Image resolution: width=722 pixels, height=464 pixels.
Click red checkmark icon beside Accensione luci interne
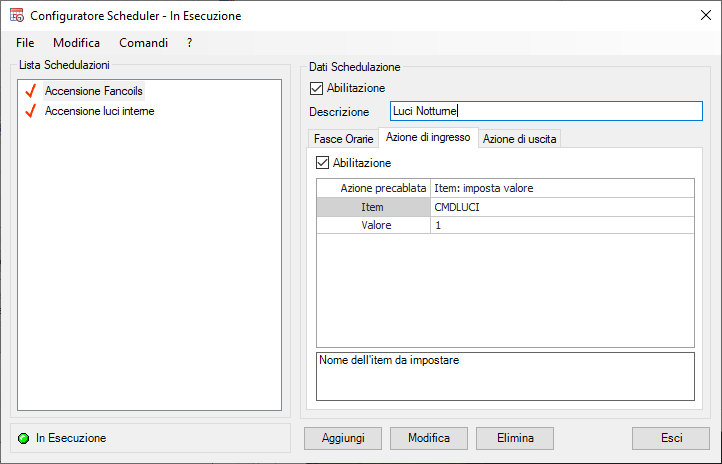click(30, 111)
